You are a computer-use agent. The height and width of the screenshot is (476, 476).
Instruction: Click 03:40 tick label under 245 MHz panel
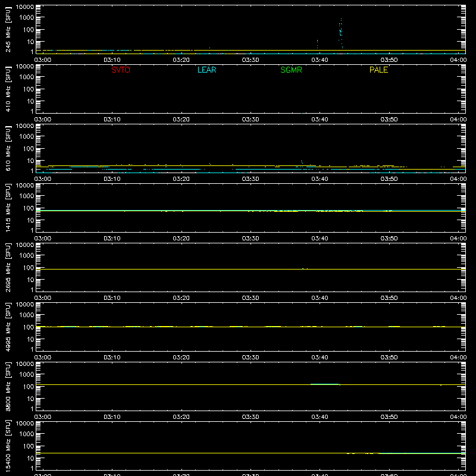coord(320,60)
